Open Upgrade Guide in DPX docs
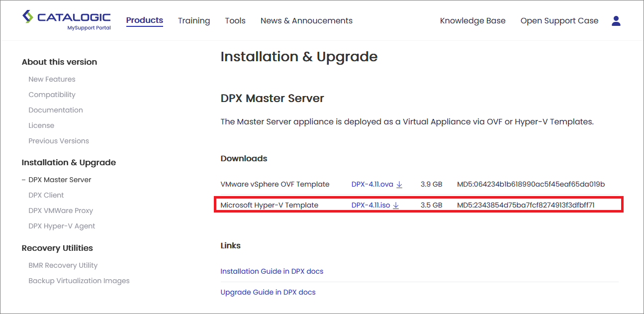 (x=268, y=292)
